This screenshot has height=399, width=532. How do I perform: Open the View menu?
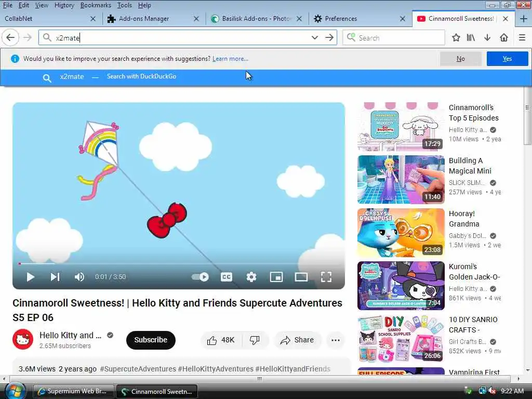42,5
